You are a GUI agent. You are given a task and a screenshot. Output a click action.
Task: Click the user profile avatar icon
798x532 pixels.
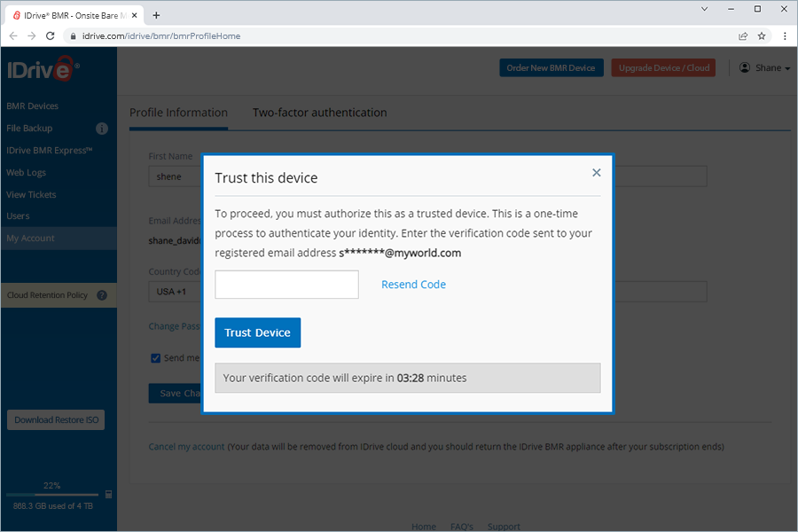pos(745,67)
